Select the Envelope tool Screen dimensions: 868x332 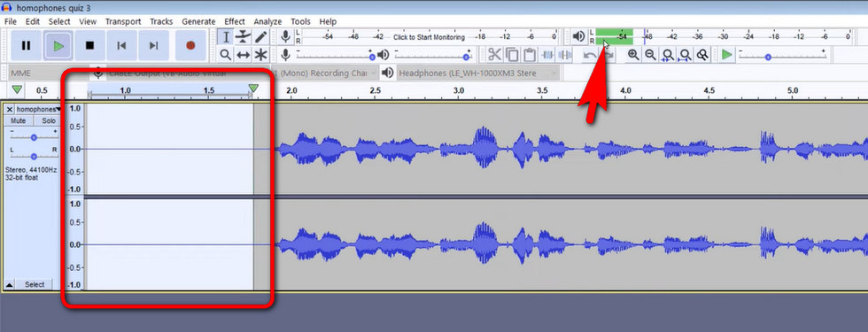click(x=243, y=37)
